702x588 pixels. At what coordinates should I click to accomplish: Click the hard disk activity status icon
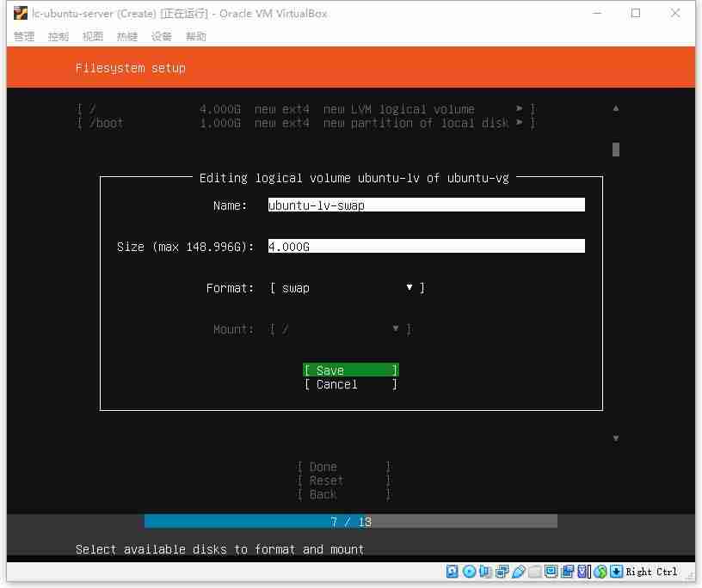coord(453,572)
